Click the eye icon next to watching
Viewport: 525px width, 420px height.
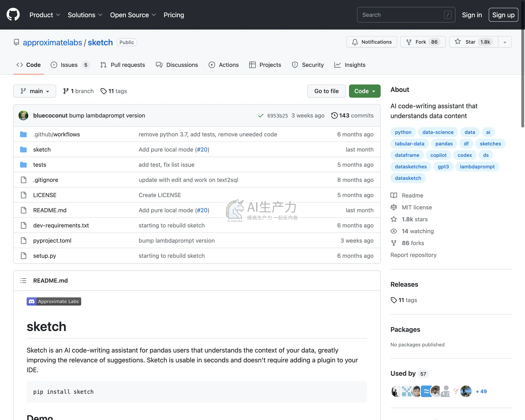point(394,231)
